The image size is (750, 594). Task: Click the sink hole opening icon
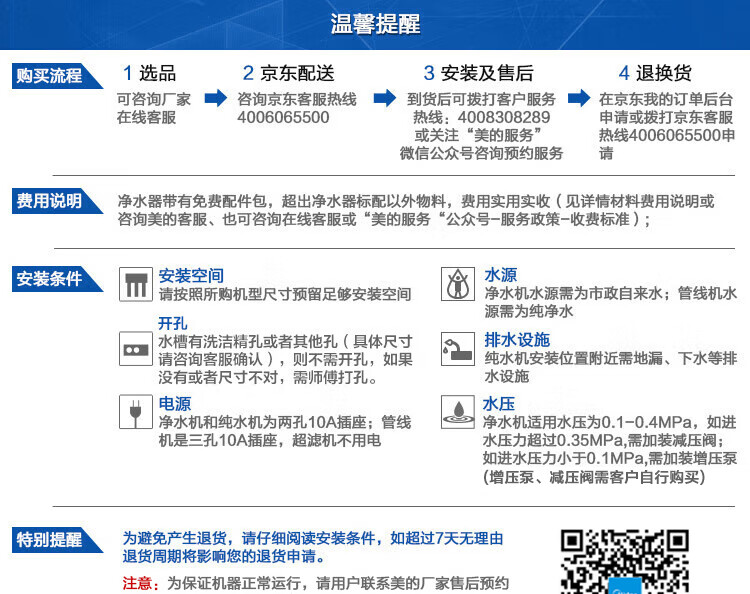pos(136,349)
